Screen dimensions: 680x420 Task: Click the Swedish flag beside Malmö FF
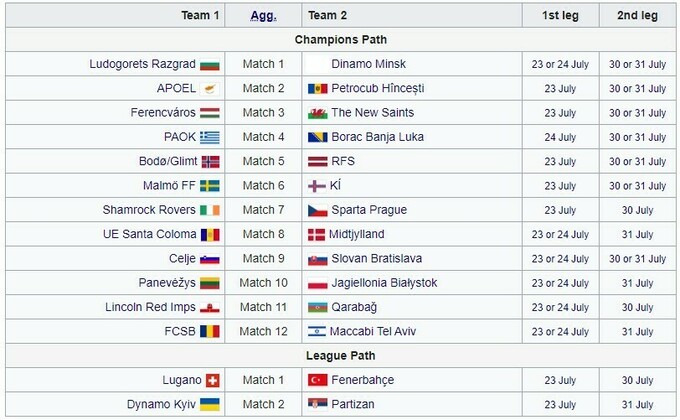pos(210,185)
